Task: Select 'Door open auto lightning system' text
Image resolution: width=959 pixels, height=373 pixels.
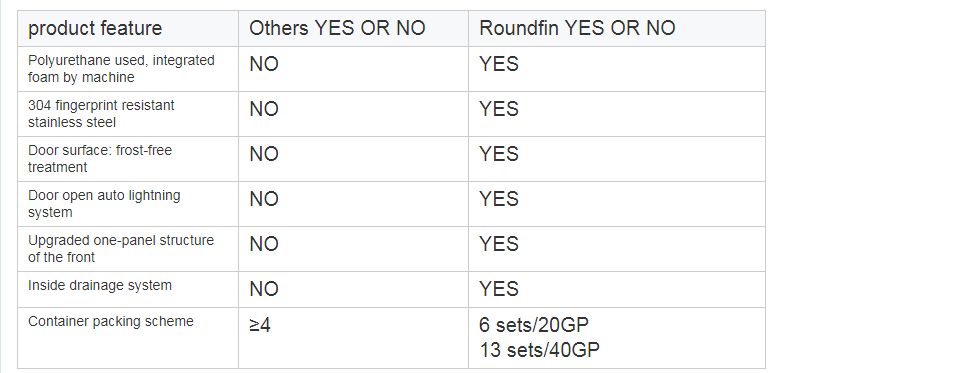Action: [x=104, y=204]
